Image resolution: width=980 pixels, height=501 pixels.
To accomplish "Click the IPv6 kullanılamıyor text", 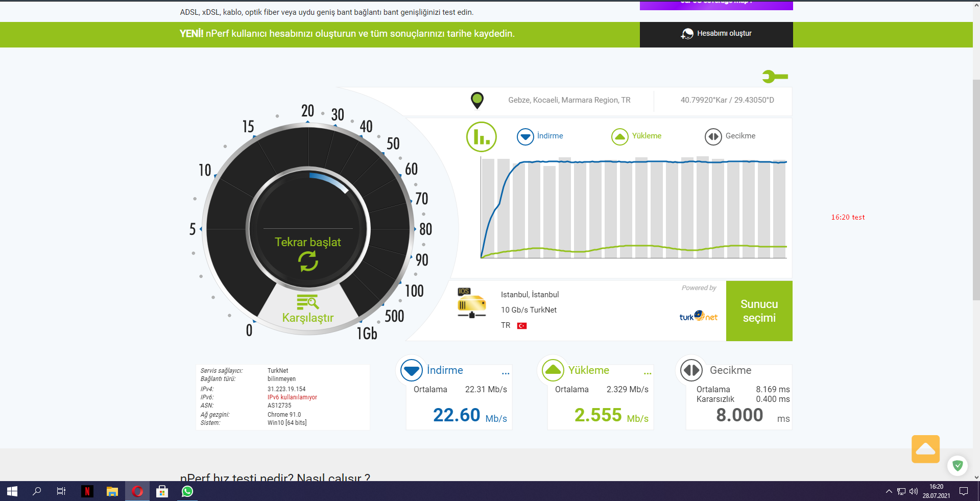I will [292, 397].
